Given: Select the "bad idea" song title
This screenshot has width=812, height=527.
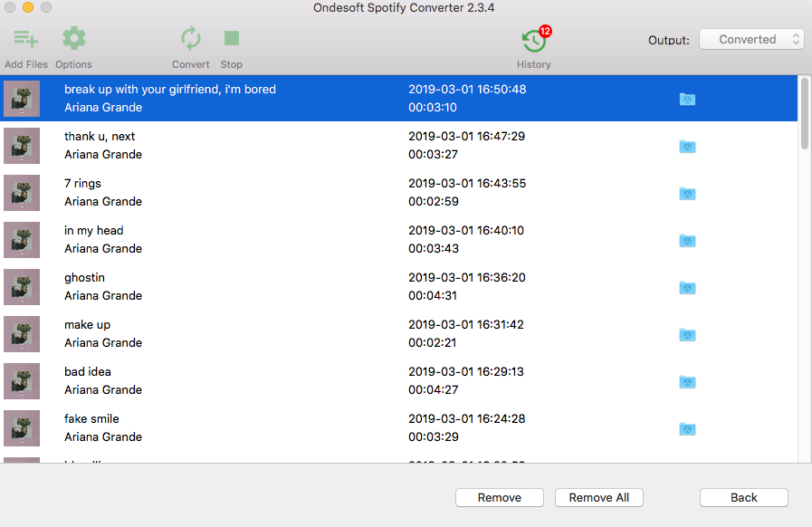Looking at the screenshot, I should (x=88, y=372).
